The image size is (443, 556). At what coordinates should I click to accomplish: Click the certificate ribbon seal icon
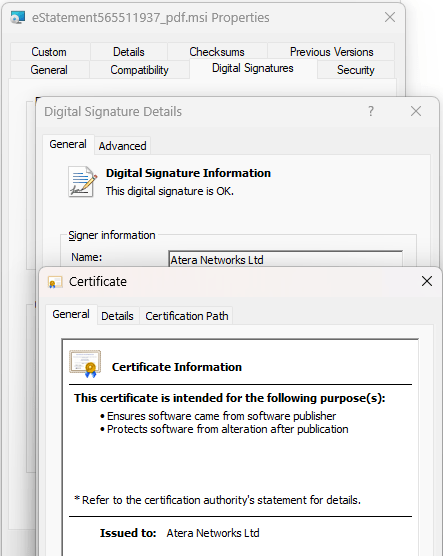[85, 364]
